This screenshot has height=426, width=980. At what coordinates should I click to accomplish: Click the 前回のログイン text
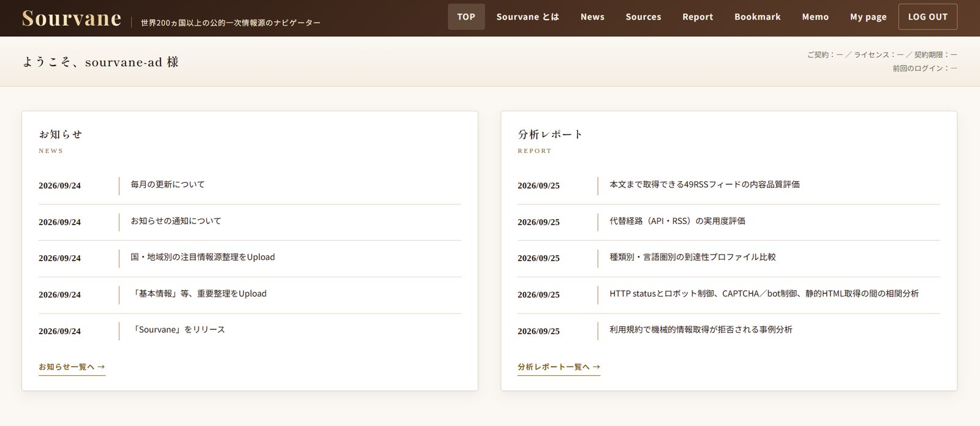pyautogui.click(x=925, y=69)
